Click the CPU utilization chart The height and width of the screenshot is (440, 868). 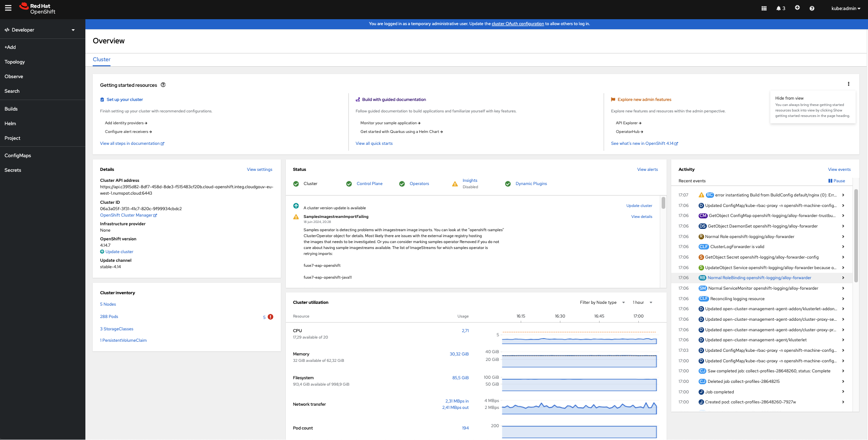(x=579, y=338)
